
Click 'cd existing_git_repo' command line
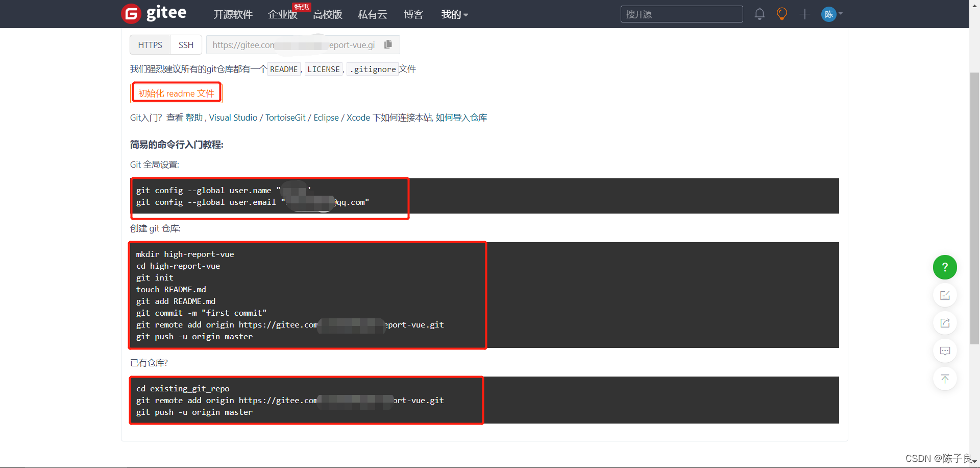pos(183,388)
